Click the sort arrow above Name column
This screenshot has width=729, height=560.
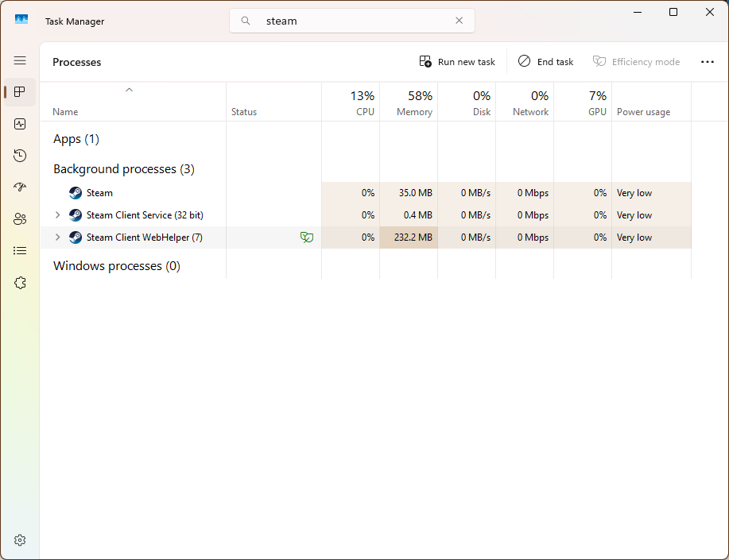[130, 90]
